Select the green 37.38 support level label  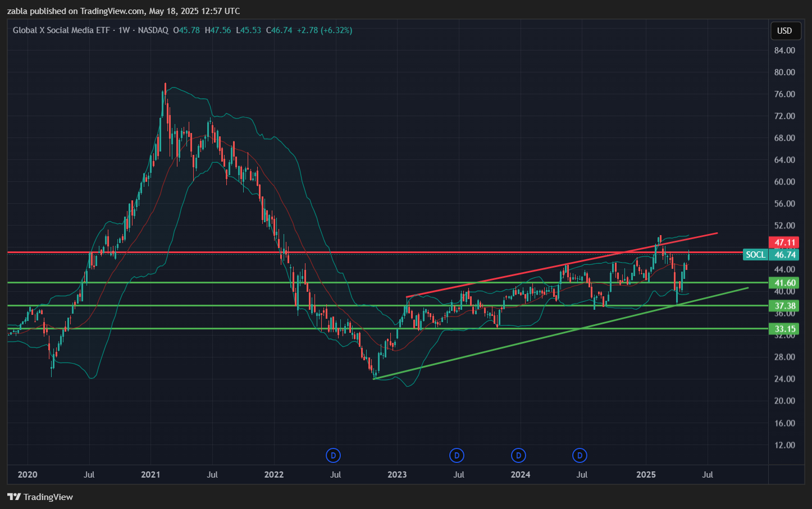tap(784, 306)
